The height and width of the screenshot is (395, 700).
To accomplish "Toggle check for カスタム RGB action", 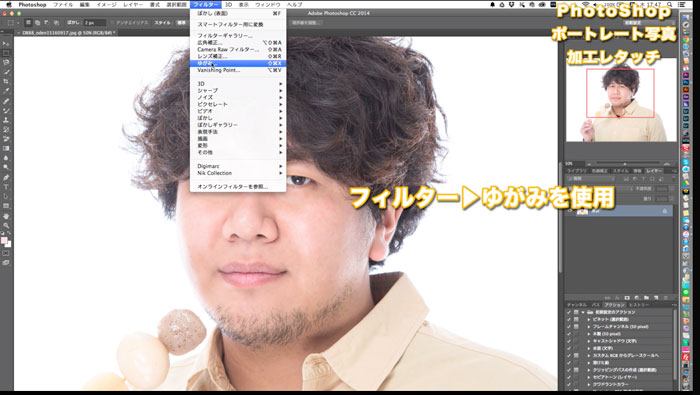I will click(569, 355).
